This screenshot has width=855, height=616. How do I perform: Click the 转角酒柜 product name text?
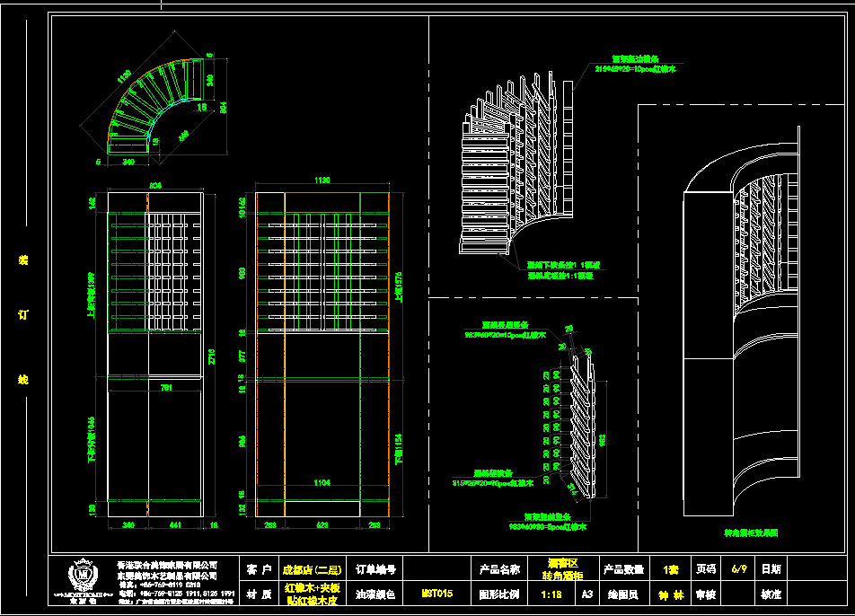pos(563,576)
